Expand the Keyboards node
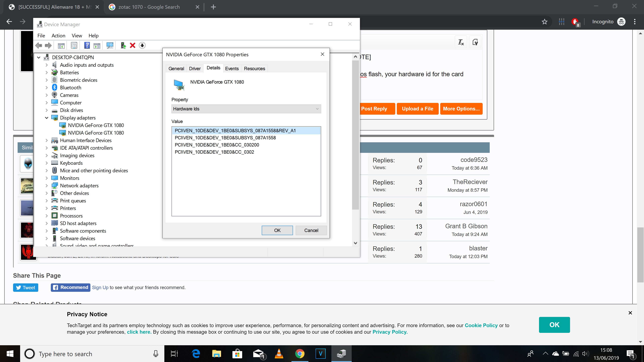 pos(46,163)
